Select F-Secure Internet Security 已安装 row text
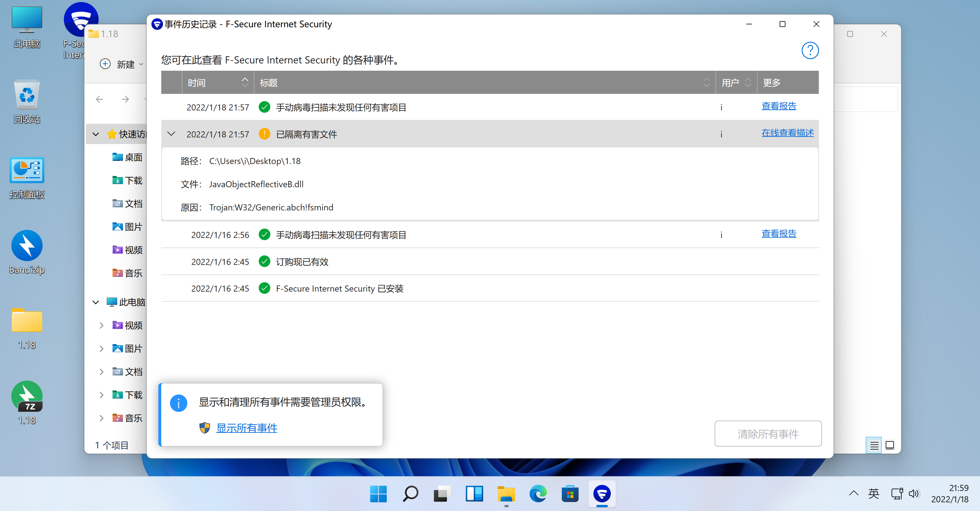Screen dimensions: 980x511 point(339,289)
